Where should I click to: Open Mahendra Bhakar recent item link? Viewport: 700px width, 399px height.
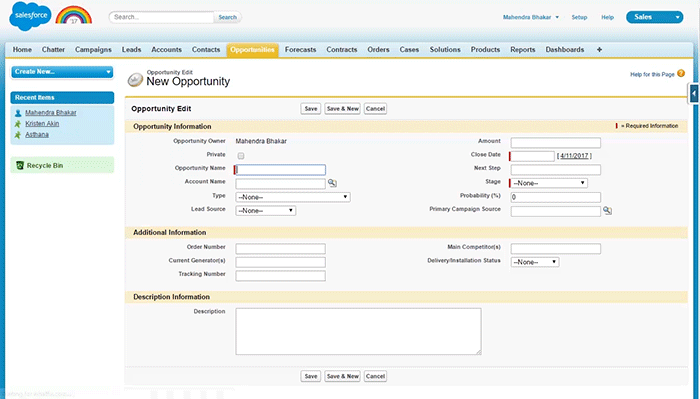coord(51,112)
